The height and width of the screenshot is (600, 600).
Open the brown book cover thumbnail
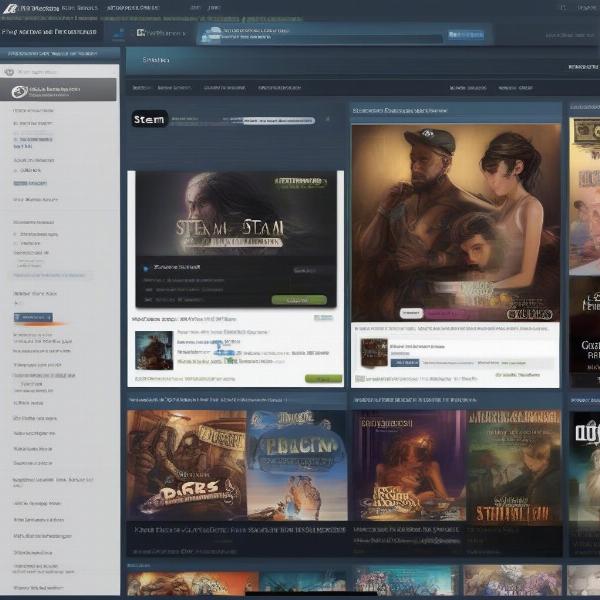tap(374, 353)
